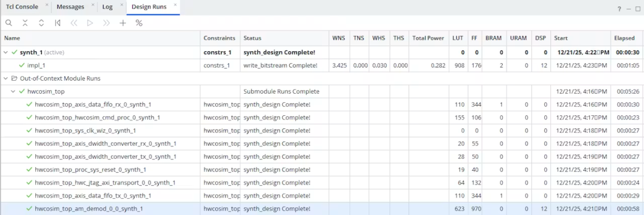Sort by the Start column header

pos(580,38)
